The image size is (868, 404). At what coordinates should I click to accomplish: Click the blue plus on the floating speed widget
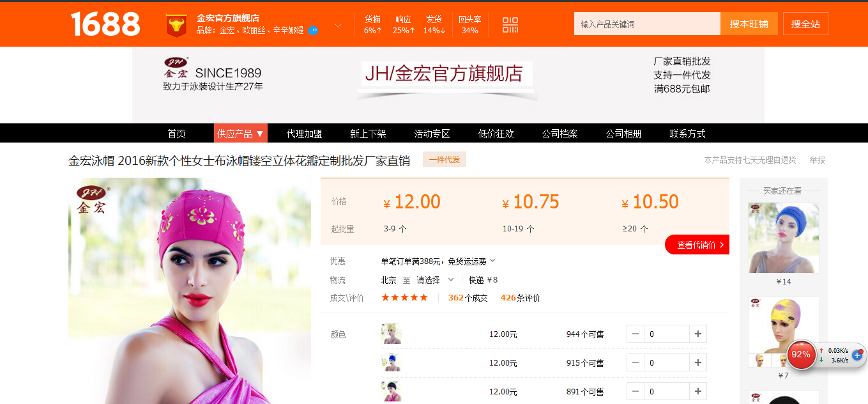tap(857, 355)
